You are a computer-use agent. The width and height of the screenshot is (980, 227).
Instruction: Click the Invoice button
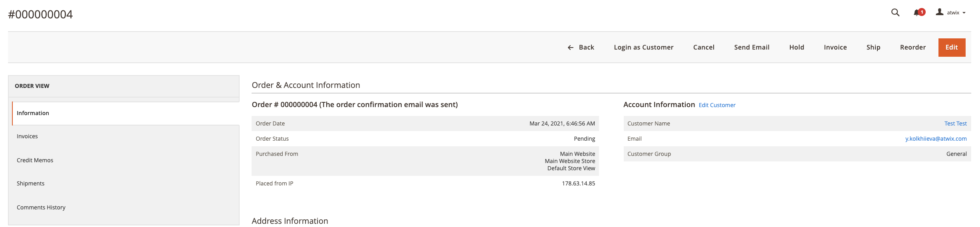pos(835,47)
